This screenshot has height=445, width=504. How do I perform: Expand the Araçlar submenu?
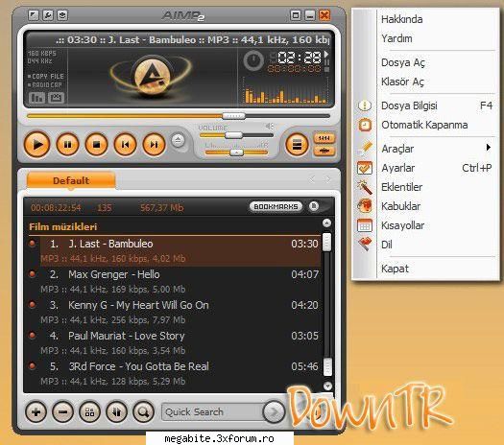coord(426,149)
